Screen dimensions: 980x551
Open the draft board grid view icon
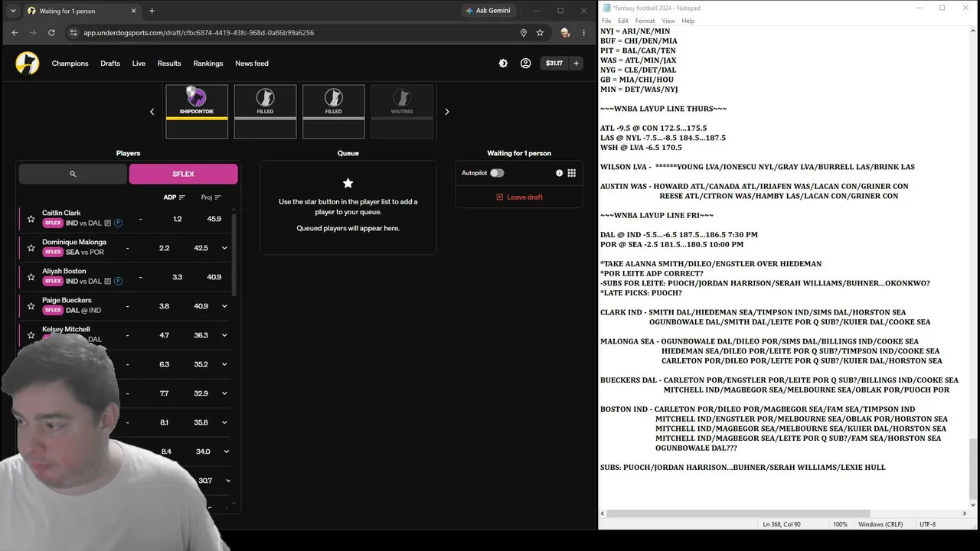[571, 173]
